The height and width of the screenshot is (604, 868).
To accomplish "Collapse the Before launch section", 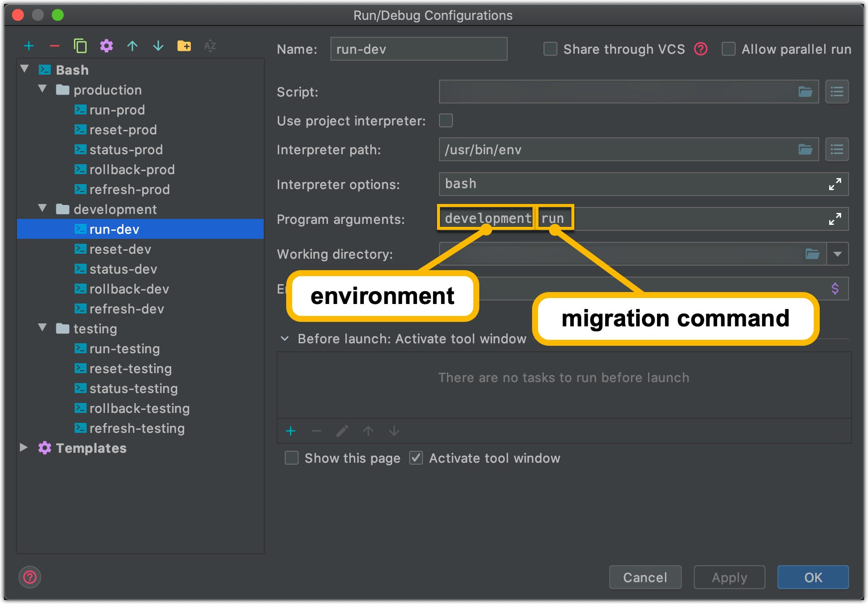I will (x=285, y=338).
